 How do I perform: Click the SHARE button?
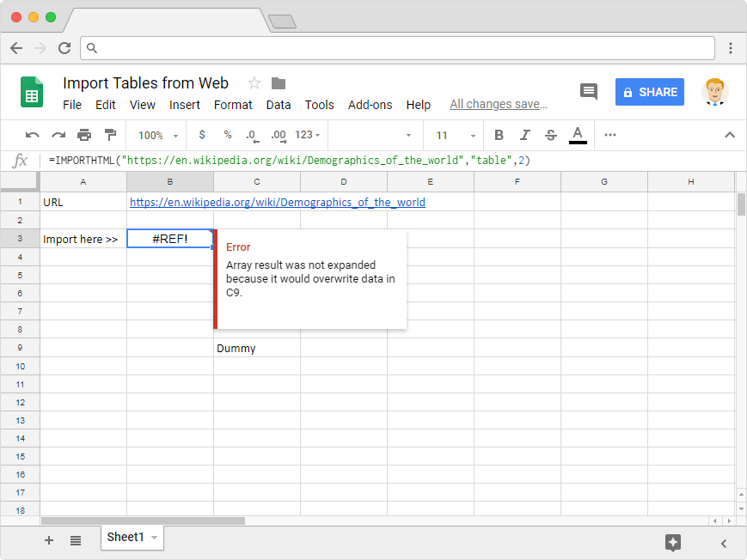click(x=649, y=92)
